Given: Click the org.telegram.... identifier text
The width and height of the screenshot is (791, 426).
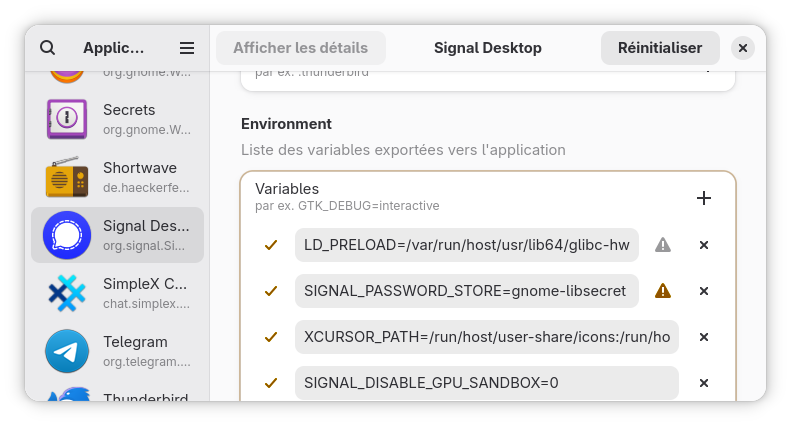Looking at the screenshot, I should point(147,362).
